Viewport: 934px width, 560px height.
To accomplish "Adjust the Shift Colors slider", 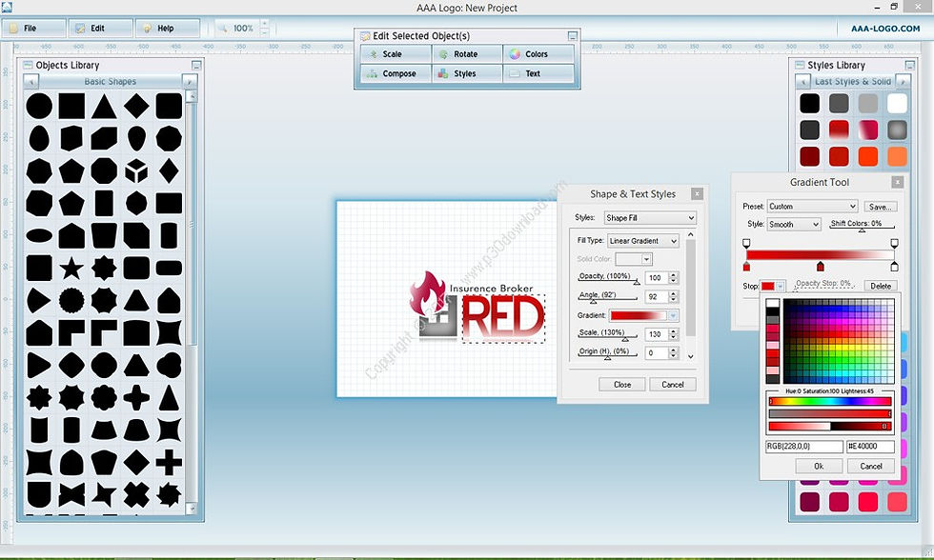I will (x=862, y=229).
